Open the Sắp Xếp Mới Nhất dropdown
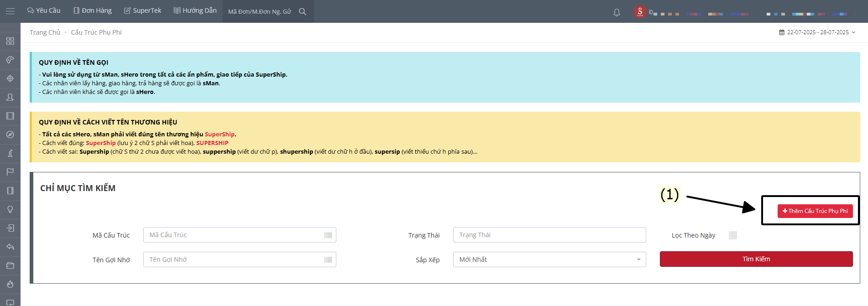The height and width of the screenshot is (306, 868). pyautogui.click(x=549, y=259)
